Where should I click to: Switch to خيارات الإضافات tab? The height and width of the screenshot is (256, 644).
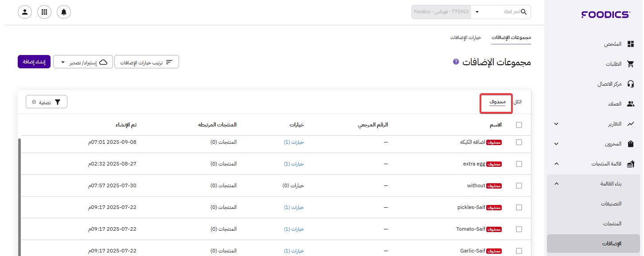[x=466, y=38]
